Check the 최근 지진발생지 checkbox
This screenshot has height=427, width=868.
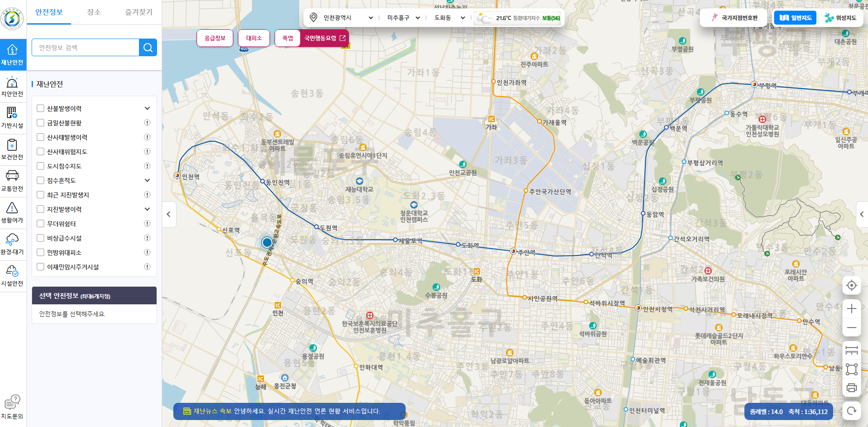40,195
